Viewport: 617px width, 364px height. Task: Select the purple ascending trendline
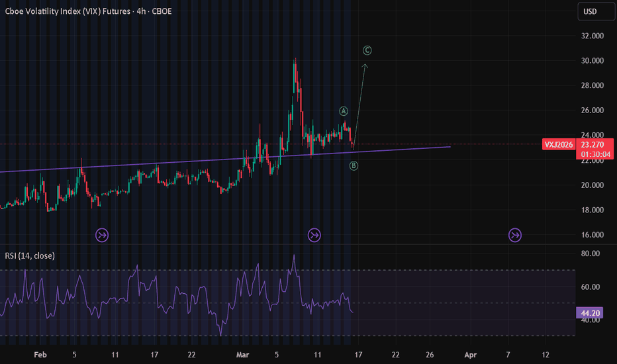224,159
